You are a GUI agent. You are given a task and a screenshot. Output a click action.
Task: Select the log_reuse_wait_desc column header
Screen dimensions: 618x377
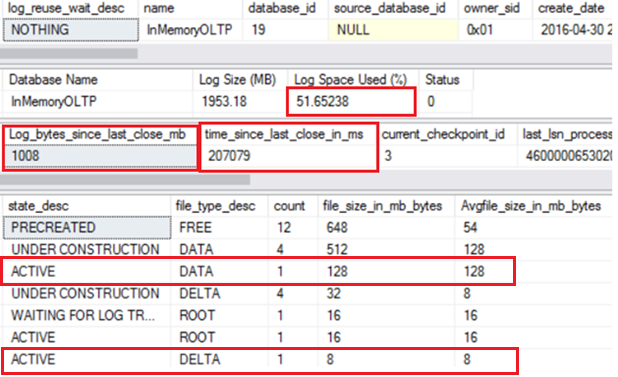[66, 8]
